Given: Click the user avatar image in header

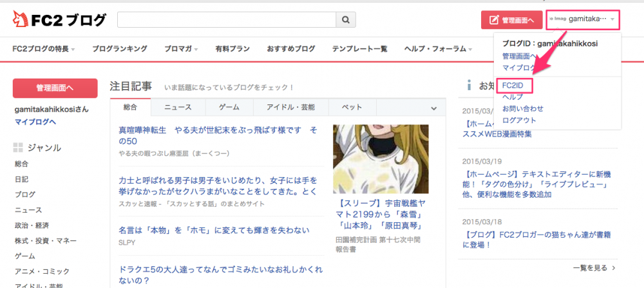Looking at the screenshot, I should click(558, 19).
